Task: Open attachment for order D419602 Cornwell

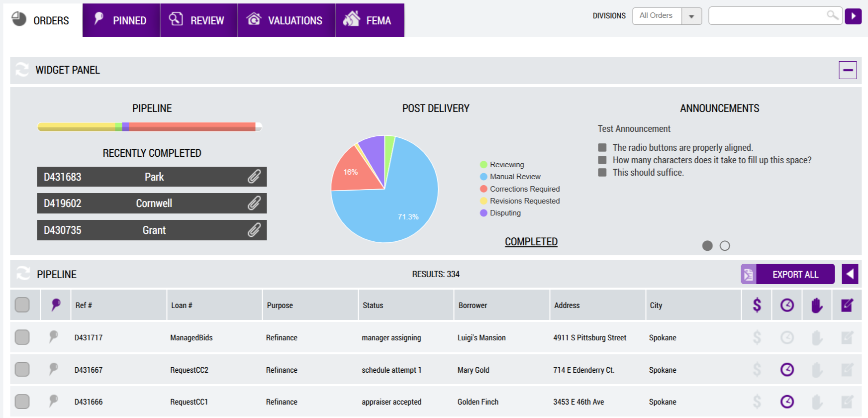Action: pos(254,203)
